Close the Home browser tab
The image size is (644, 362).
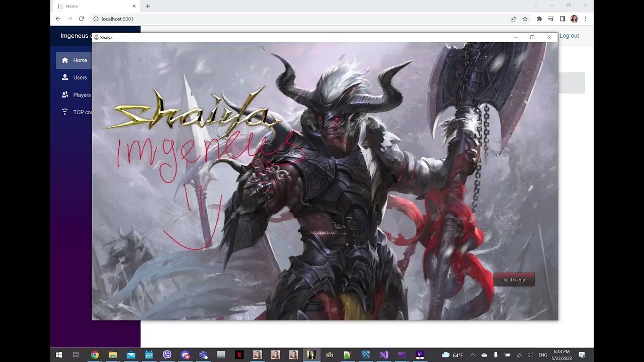pos(134,6)
